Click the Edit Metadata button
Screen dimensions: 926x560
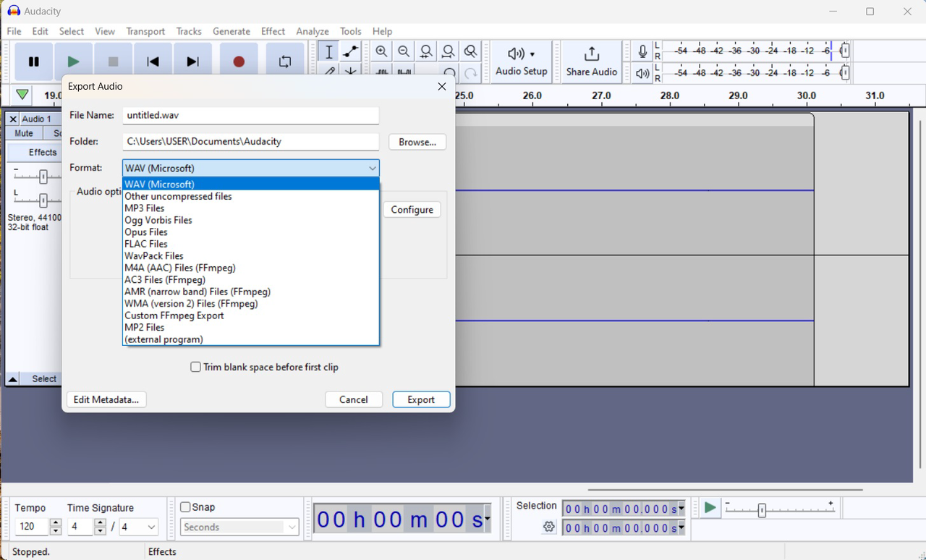[106, 399]
